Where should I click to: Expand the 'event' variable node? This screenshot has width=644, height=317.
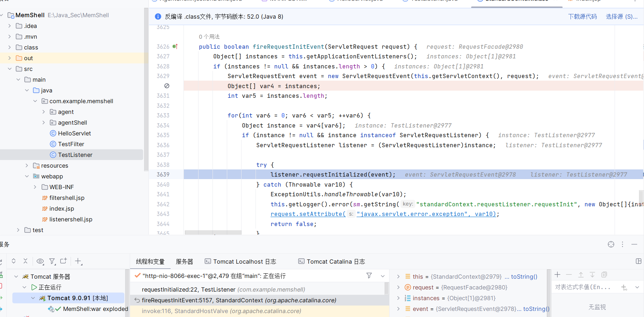point(398,309)
